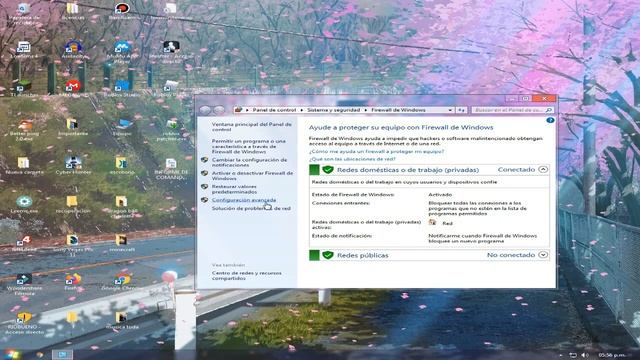Viewport: 640px width, 360px height.
Task: Open the Nueva carpeta folder
Action: (24, 166)
